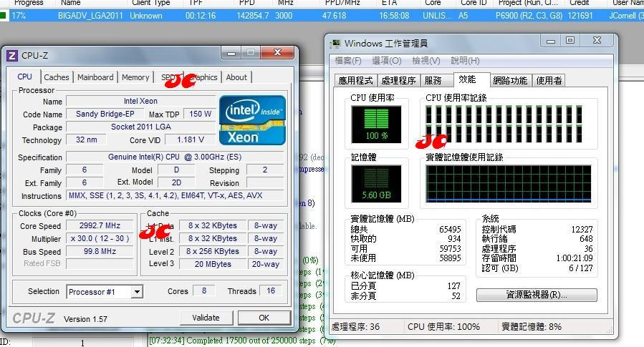Screen dimensions: 644x347
Task: Switch to the 網路功能 tab
Action: coord(510,80)
